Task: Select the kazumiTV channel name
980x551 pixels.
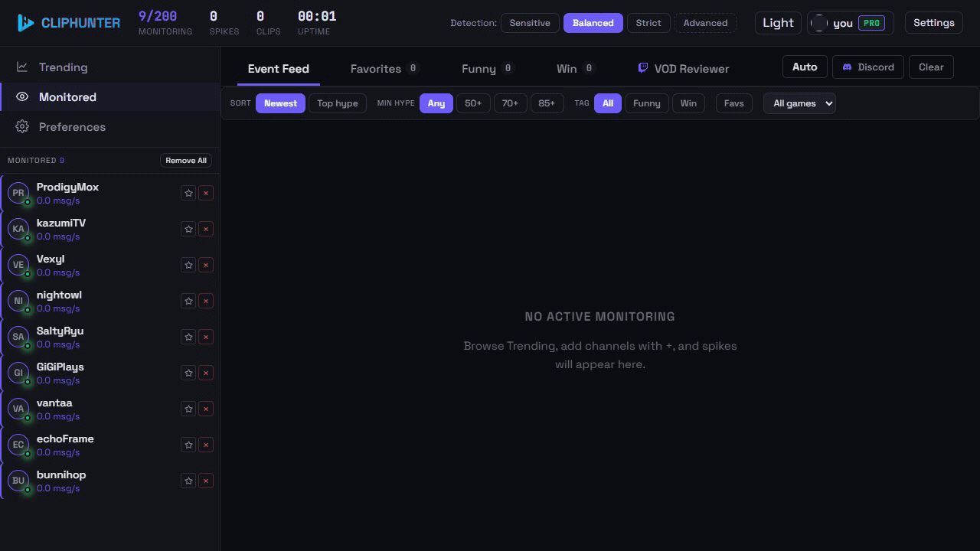Action: click(61, 223)
